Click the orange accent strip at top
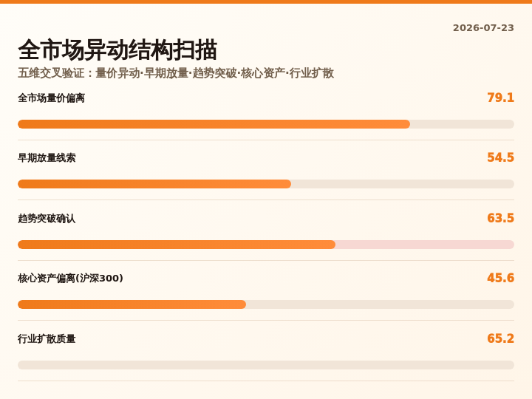 pyautogui.click(x=266, y=1)
